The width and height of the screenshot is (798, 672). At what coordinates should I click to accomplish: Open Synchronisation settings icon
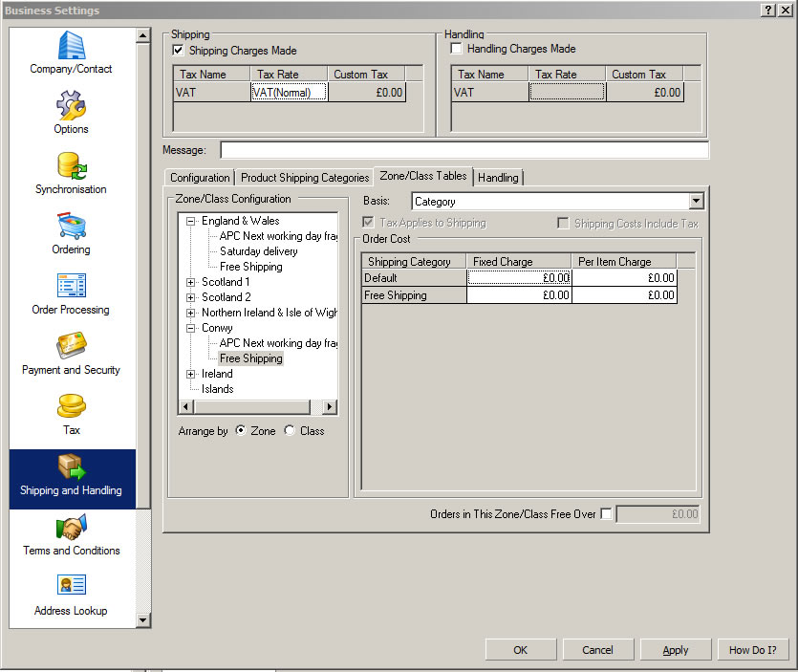point(71,166)
